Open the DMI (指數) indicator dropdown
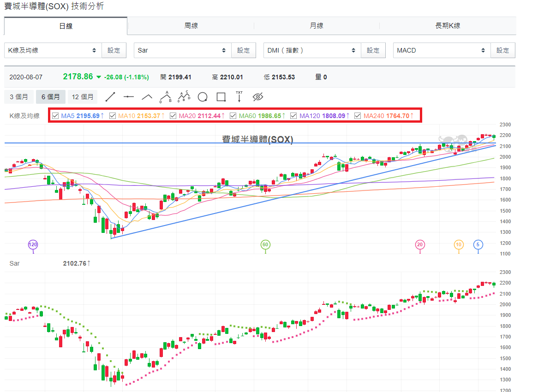This screenshot has height=392, width=538. tap(312, 50)
